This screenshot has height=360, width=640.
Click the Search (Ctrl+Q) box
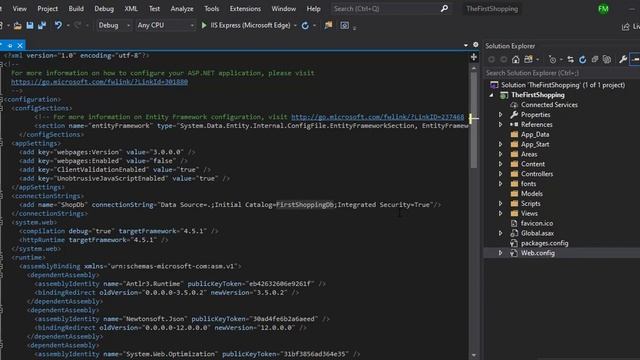pyautogui.click(x=390, y=9)
